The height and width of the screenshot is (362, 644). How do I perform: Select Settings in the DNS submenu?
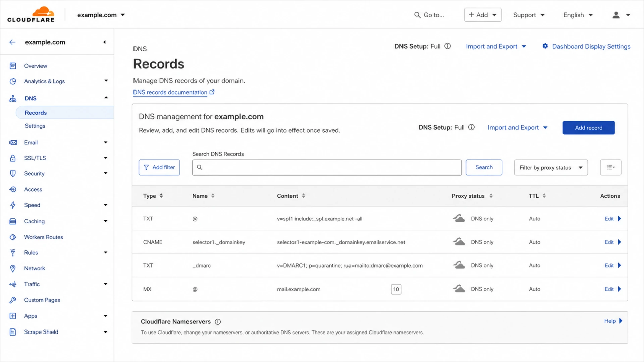pyautogui.click(x=35, y=126)
